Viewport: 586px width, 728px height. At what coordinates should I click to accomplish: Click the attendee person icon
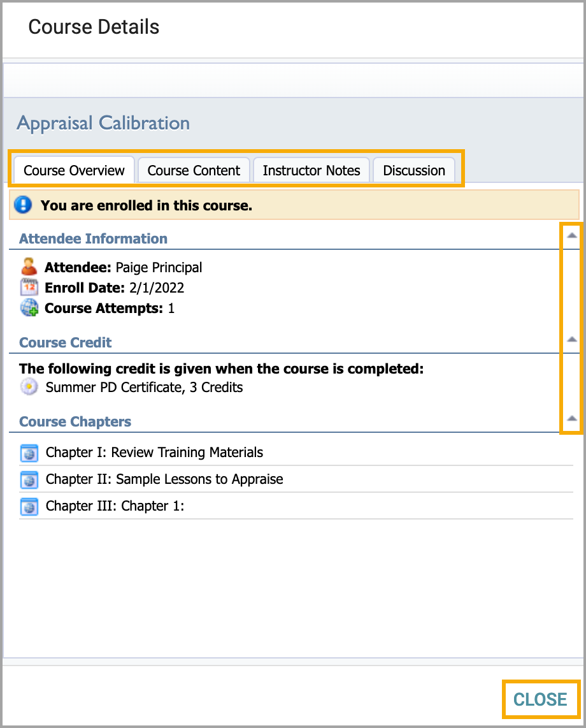[x=29, y=267]
